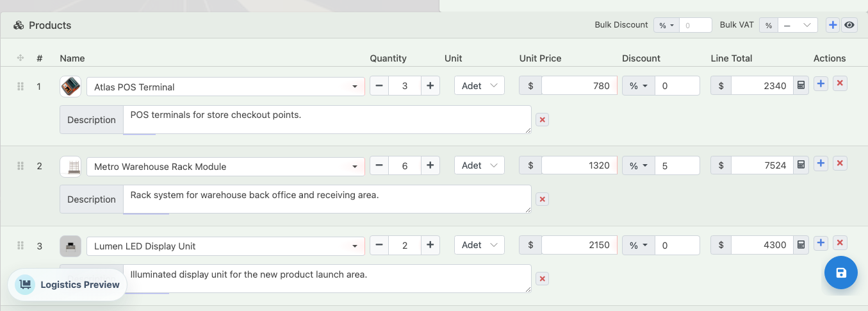Remove description of POS terminals row
Image resolution: width=868 pixels, height=311 pixels.
point(542,120)
